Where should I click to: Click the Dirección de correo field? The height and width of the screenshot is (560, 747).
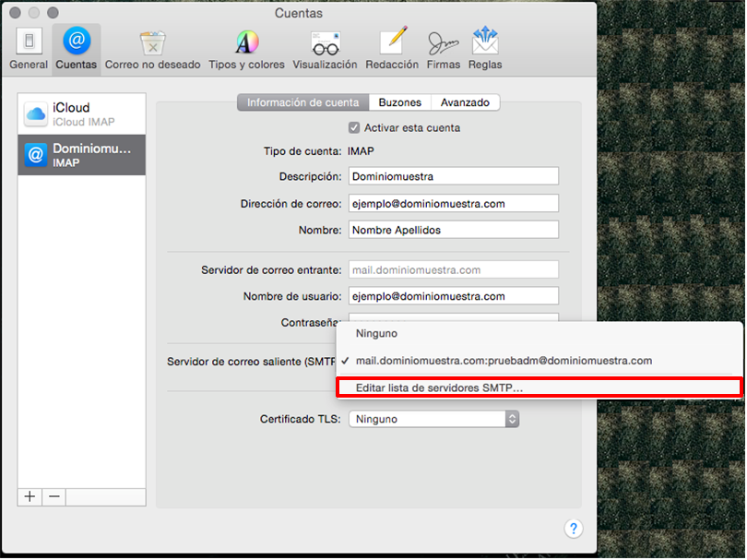pos(454,204)
